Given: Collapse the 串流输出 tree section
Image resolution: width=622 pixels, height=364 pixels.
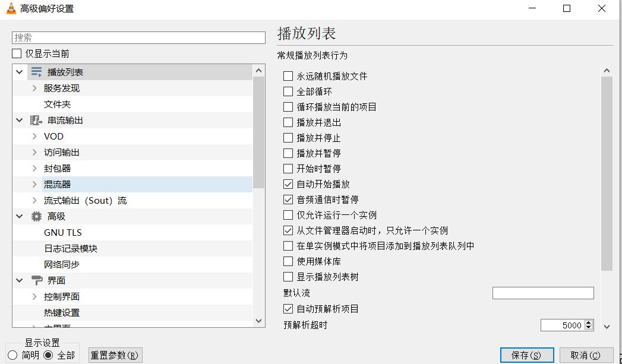Looking at the screenshot, I should 20,120.
